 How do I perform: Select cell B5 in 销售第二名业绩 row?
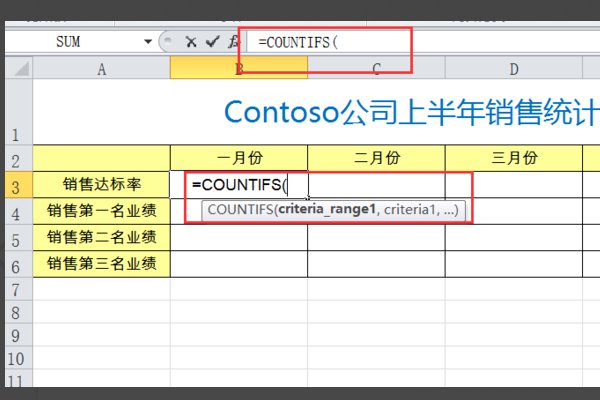point(239,238)
